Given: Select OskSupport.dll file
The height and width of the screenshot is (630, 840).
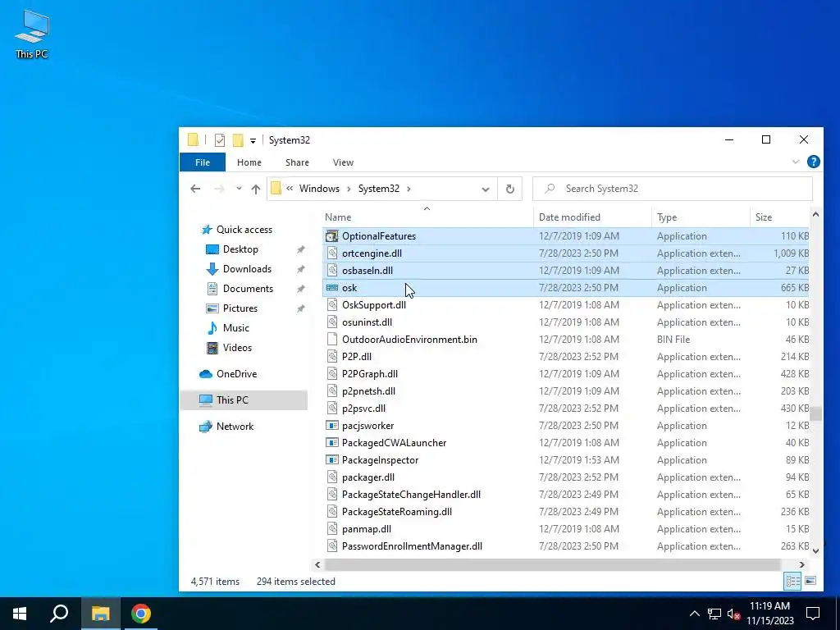Looking at the screenshot, I should (374, 305).
